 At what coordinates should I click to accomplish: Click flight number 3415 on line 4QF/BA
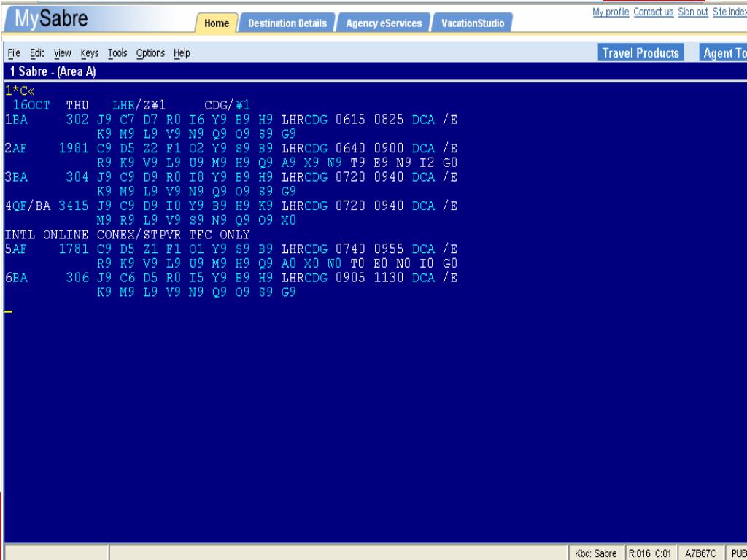pyautogui.click(x=74, y=206)
